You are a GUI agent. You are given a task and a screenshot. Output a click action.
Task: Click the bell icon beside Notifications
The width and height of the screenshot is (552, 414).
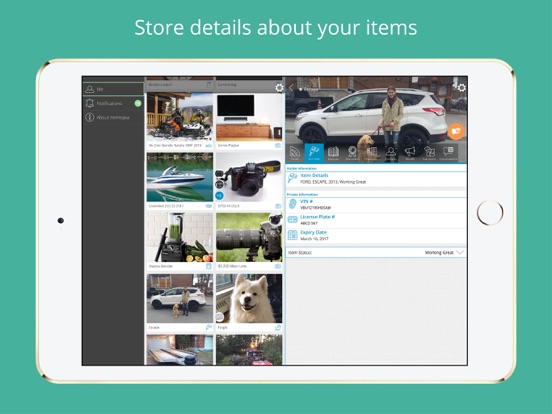[x=89, y=103]
